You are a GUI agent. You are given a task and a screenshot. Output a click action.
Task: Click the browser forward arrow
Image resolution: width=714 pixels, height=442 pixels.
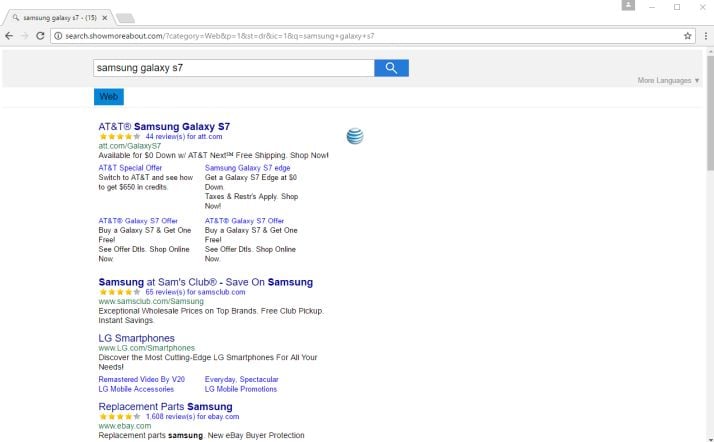(x=25, y=36)
